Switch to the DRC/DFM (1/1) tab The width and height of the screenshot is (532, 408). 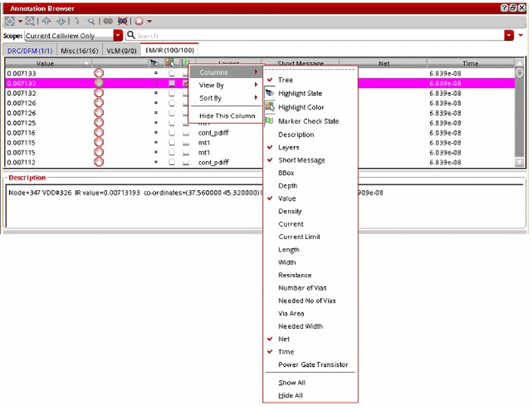(x=29, y=50)
